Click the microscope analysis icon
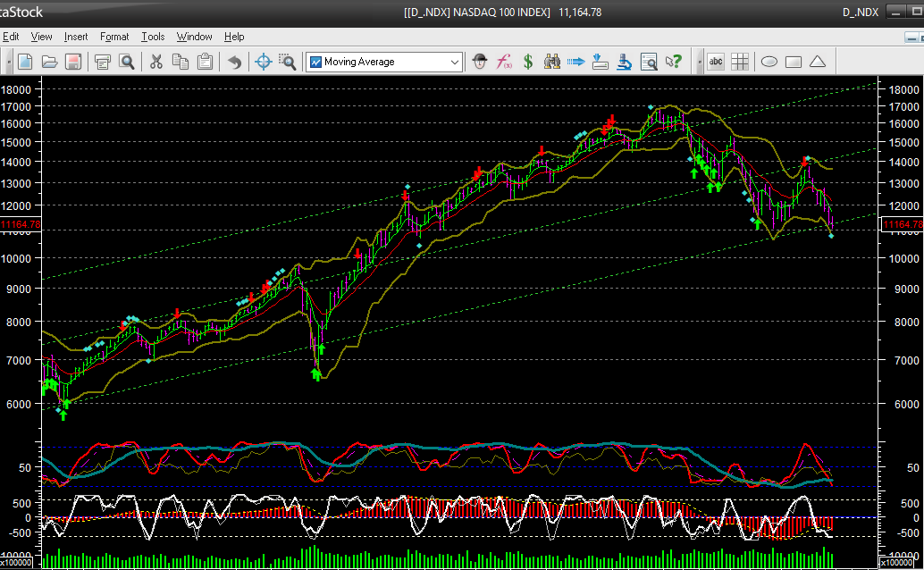This screenshot has height=570, width=924. point(625,62)
